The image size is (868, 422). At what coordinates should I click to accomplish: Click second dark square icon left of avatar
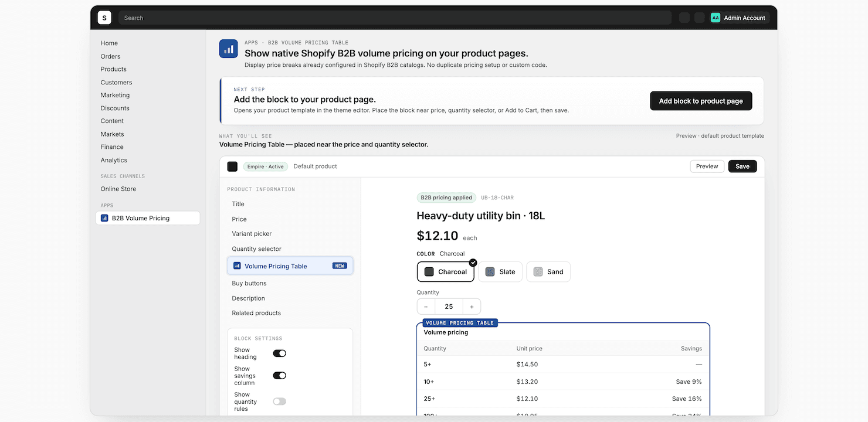point(700,18)
